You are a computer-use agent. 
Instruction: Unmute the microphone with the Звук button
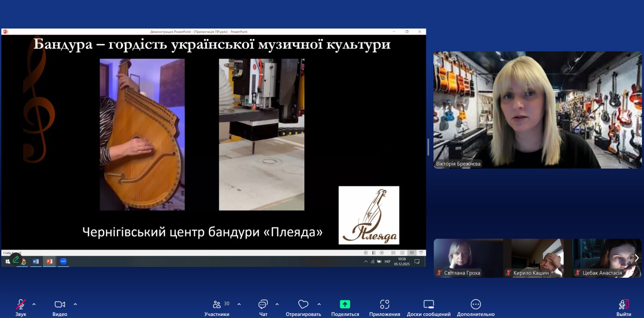[21, 305]
